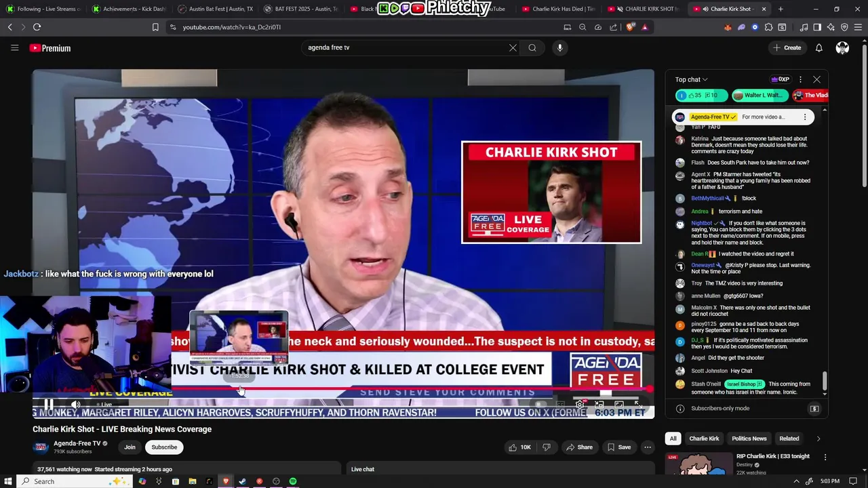Viewport: 868px width, 488px height.
Task: Enter fullscreen on the video player
Action: (x=638, y=405)
